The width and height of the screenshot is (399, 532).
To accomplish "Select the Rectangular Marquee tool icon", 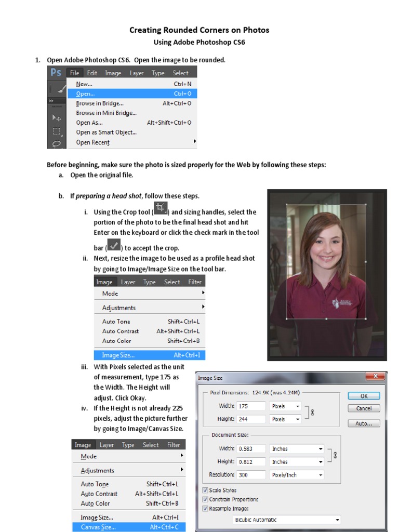I will click(x=56, y=131).
